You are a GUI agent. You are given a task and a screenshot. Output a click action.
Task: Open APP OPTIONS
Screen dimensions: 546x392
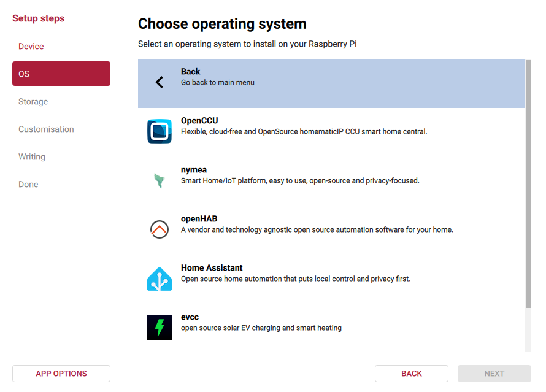point(61,373)
